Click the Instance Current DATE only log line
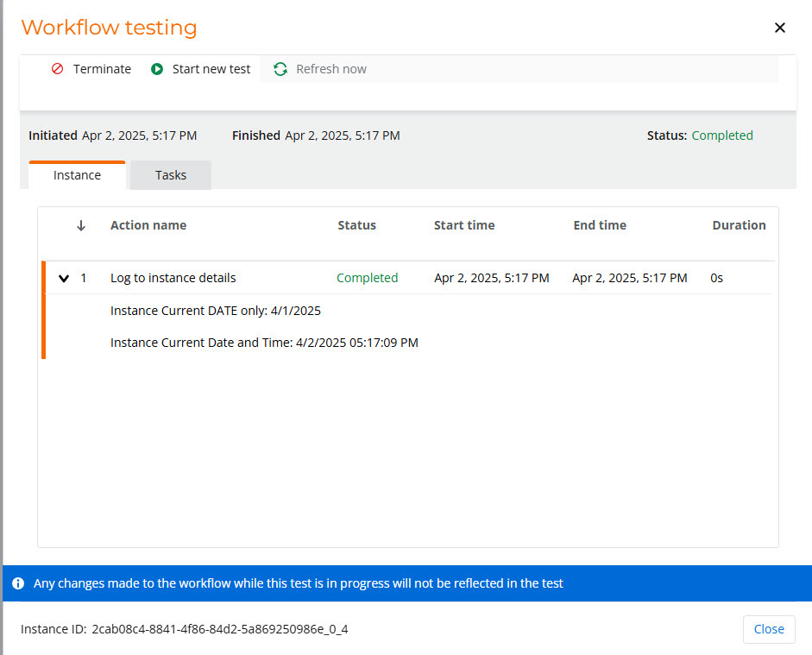Screen dimensions: 812x655 coord(216,311)
